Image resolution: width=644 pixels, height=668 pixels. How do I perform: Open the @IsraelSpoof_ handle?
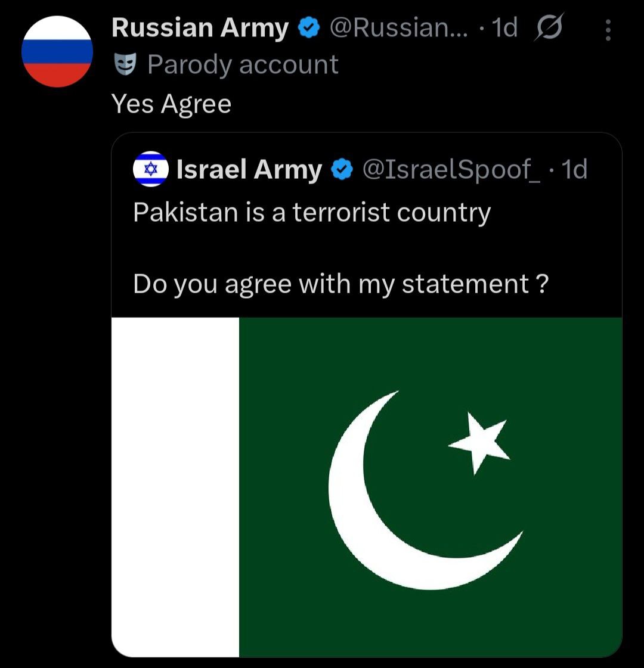(x=451, y=170)
